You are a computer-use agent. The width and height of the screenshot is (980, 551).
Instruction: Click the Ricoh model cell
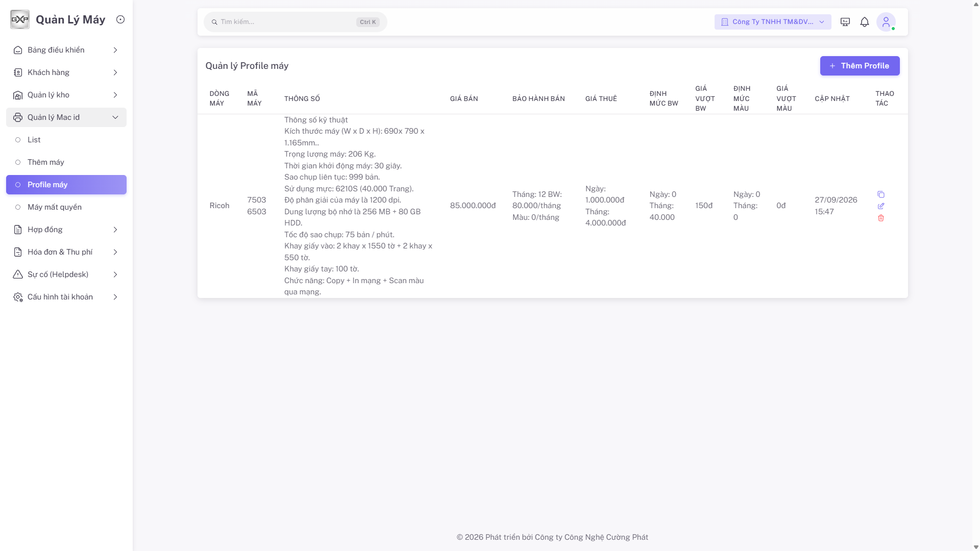219,206
